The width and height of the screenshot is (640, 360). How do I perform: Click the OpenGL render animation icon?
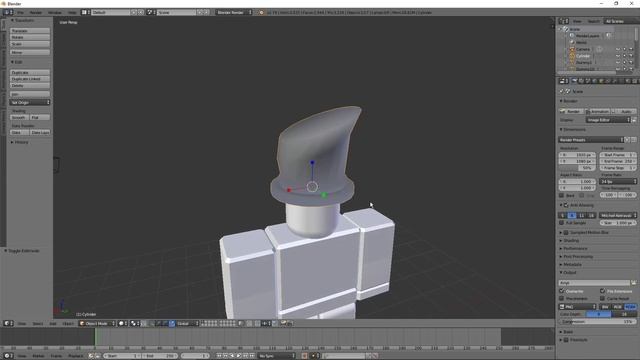(290, 323)
